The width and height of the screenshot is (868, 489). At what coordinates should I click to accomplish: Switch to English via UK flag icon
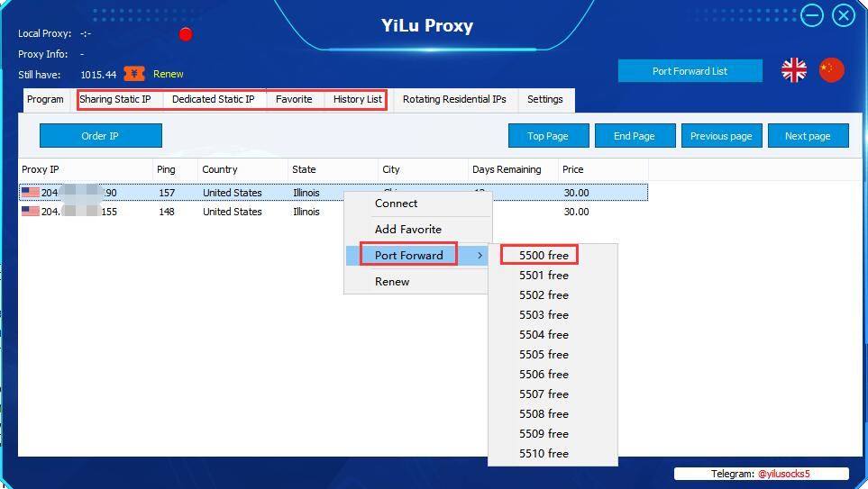pos(794,70)
